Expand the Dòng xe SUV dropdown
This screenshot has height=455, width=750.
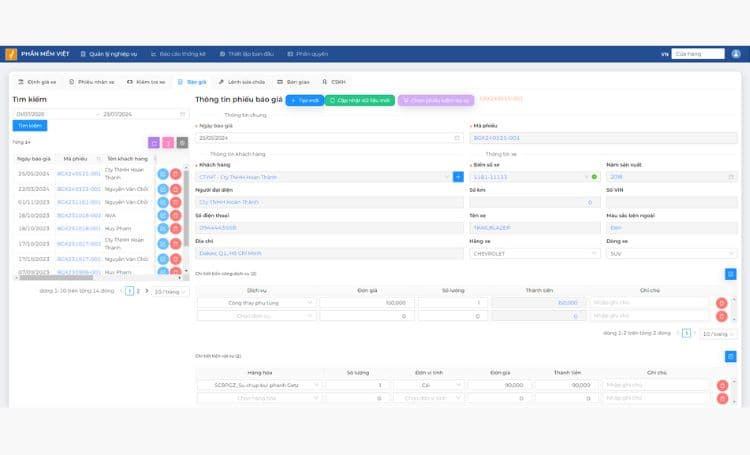(672, 254)
